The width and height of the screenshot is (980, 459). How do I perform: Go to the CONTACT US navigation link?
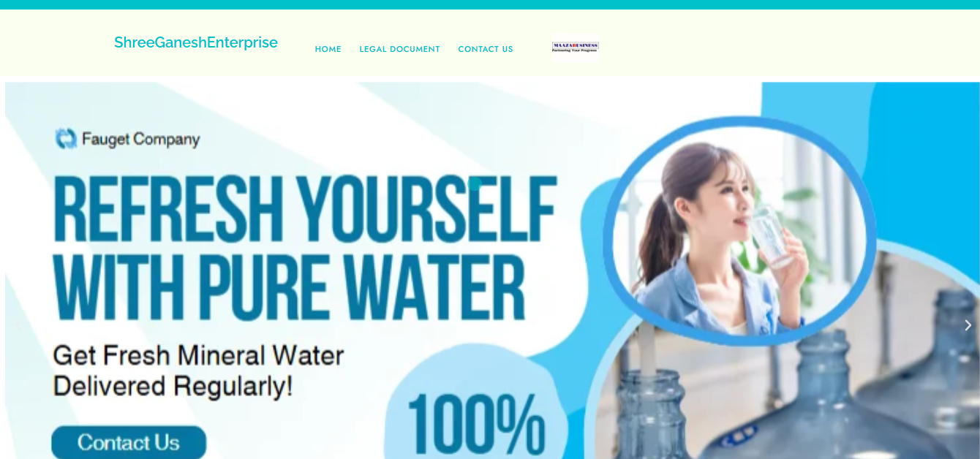tap(486, 49)
